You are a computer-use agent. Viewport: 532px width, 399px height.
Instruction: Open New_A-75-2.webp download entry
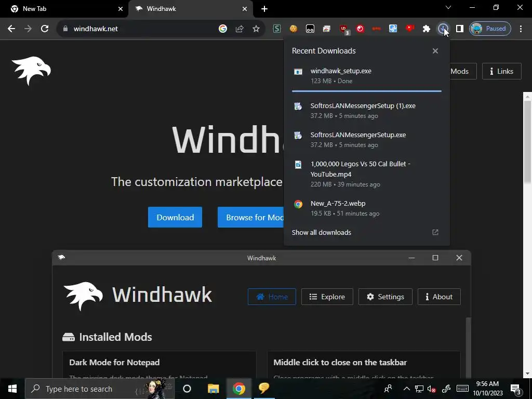coord(366,208)
